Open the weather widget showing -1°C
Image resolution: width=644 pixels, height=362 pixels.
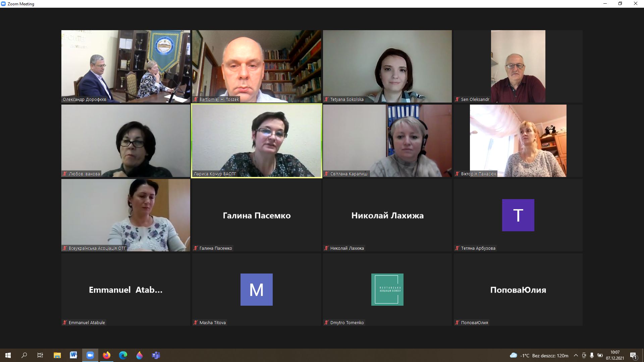(x=539, y=355)
